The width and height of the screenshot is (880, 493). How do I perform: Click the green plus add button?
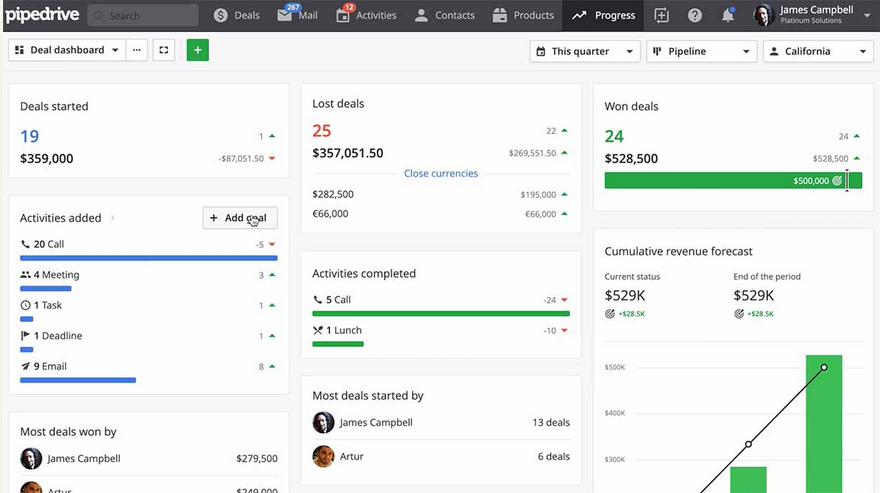(197, 50)
